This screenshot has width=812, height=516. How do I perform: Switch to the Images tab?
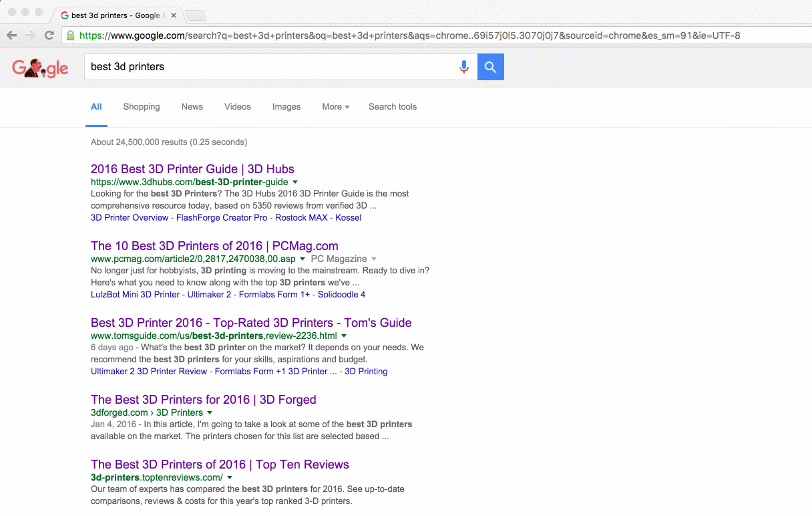(286, 107)
